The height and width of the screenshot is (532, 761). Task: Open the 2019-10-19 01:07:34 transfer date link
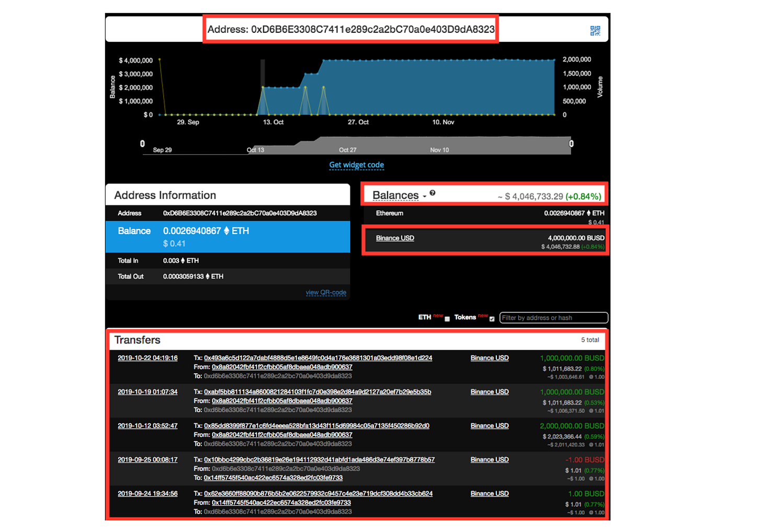tap(147, 392)
